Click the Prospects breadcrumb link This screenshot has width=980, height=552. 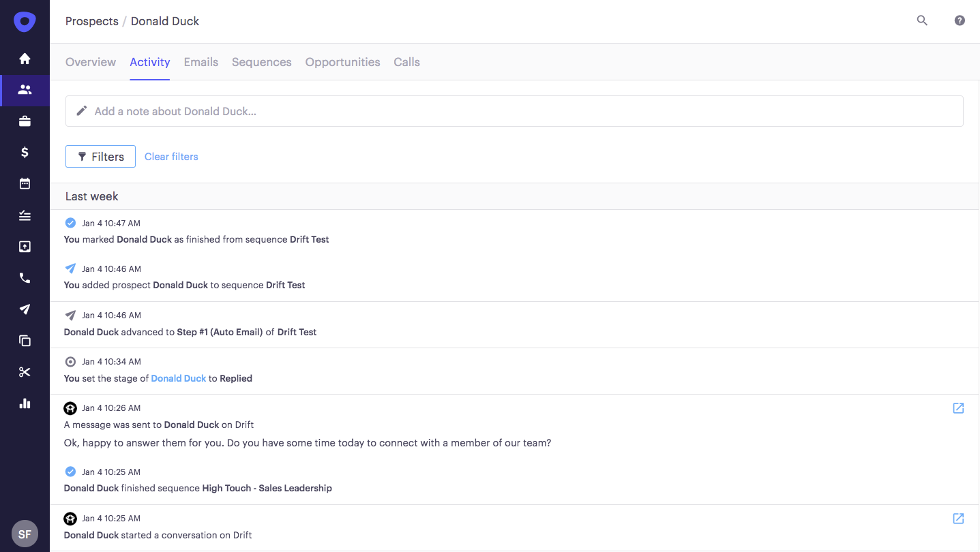92,21
